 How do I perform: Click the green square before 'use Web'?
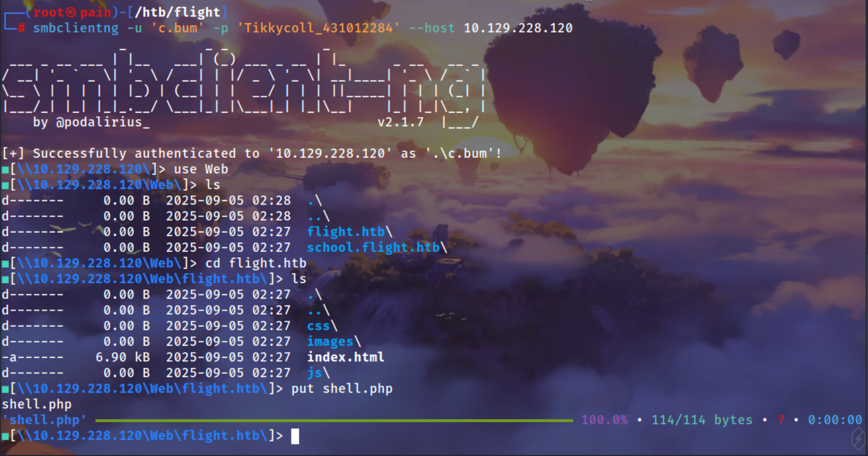5,169
